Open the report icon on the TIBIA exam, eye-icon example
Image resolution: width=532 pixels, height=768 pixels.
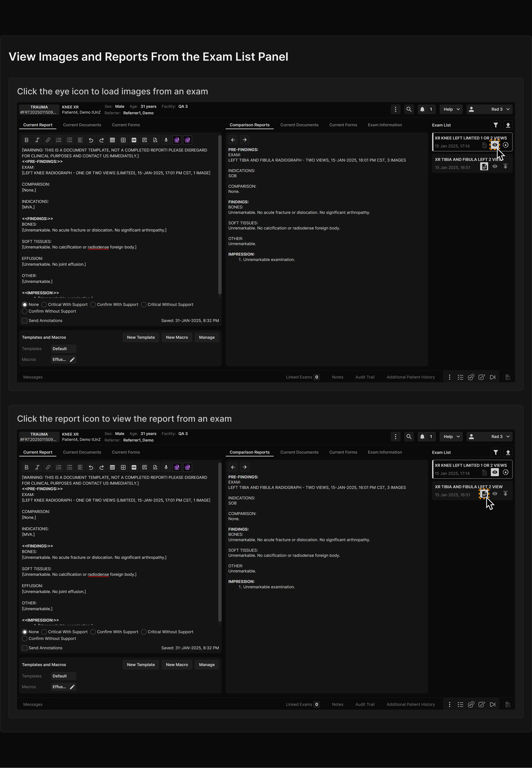tap(484, 166)
